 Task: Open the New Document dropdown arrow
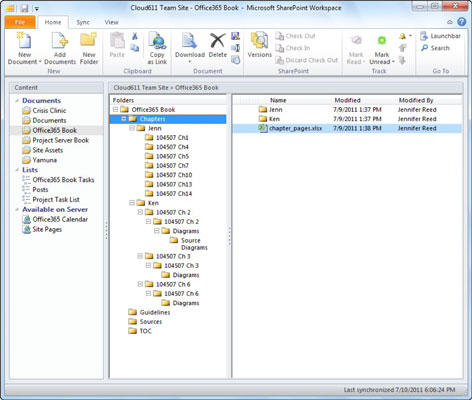[40, 62]
